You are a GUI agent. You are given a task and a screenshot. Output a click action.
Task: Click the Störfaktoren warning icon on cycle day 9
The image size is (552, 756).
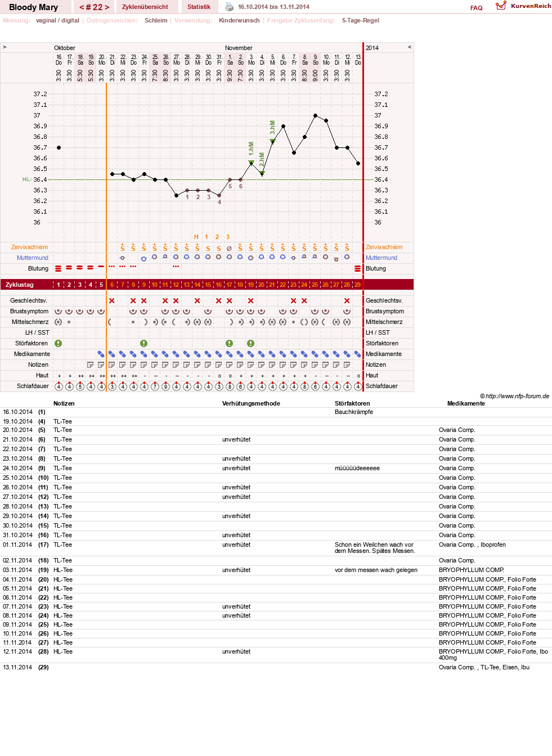click(x=144, y=343)
